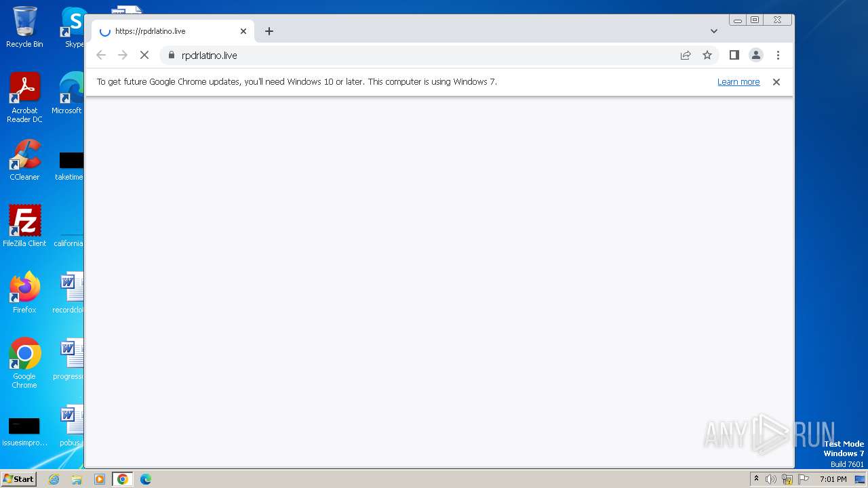Viewport: 868px width, 488px height.
Task: Open Microsoft Edge from taskbar
Action: 146,479
